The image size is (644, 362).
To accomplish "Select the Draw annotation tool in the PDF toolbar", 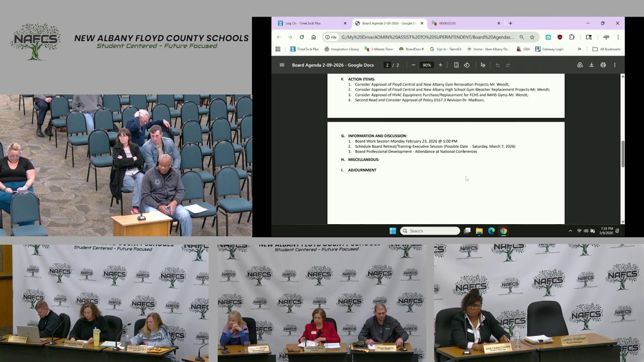I will coord(482,65).
